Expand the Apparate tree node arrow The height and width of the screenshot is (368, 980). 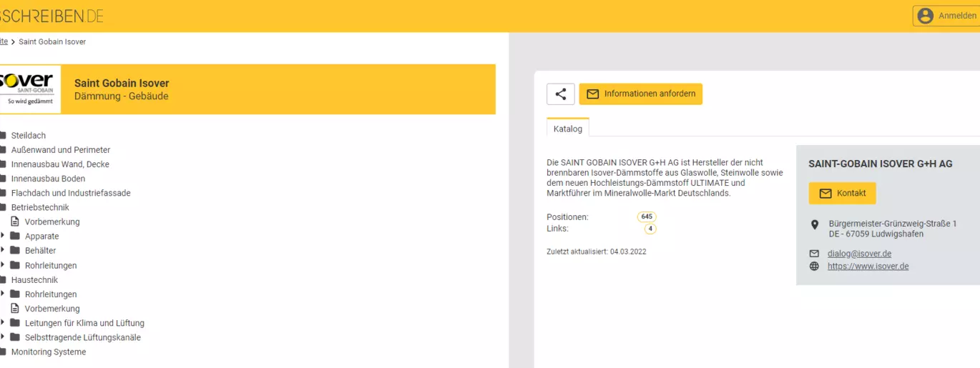click(2, 236)
